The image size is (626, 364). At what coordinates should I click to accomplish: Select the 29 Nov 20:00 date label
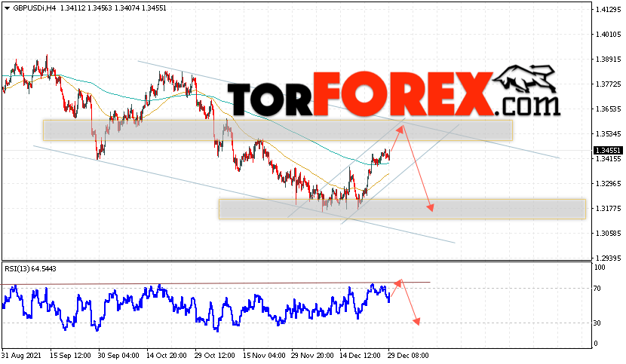coord(311,356)
